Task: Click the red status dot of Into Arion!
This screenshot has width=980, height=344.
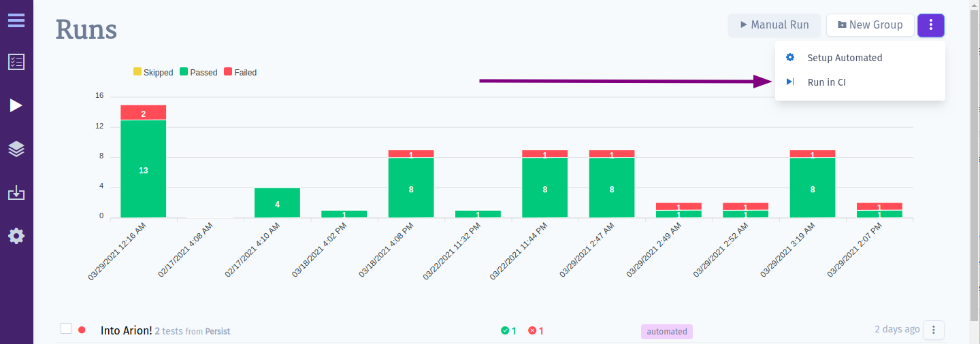Action: point(82,330)
